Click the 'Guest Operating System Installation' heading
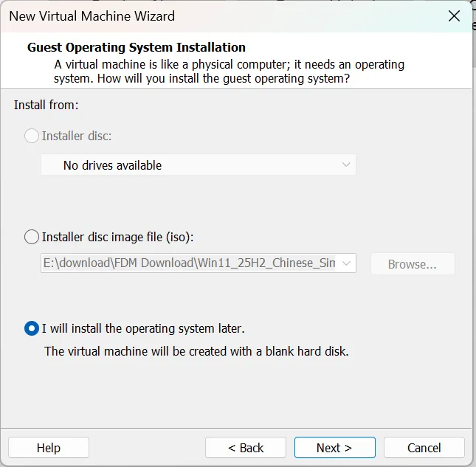The width and height of the screenshot is (476, 467). coord(137,47)
